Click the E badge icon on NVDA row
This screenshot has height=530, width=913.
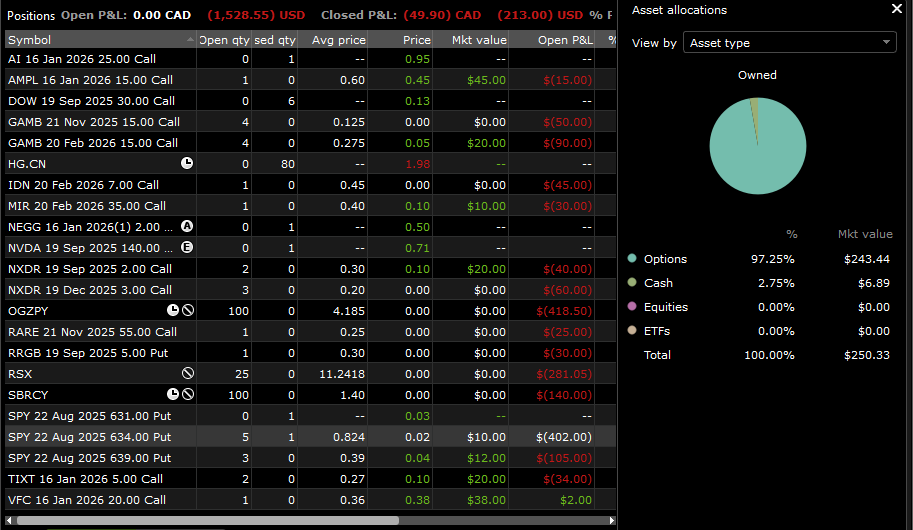click(186, 247)
